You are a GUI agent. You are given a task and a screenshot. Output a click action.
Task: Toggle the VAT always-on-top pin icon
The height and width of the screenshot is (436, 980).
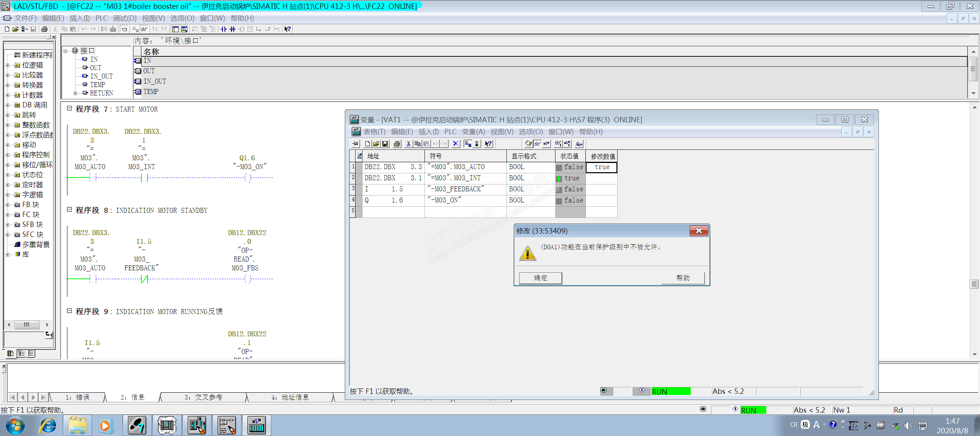[x=356, y=144]
